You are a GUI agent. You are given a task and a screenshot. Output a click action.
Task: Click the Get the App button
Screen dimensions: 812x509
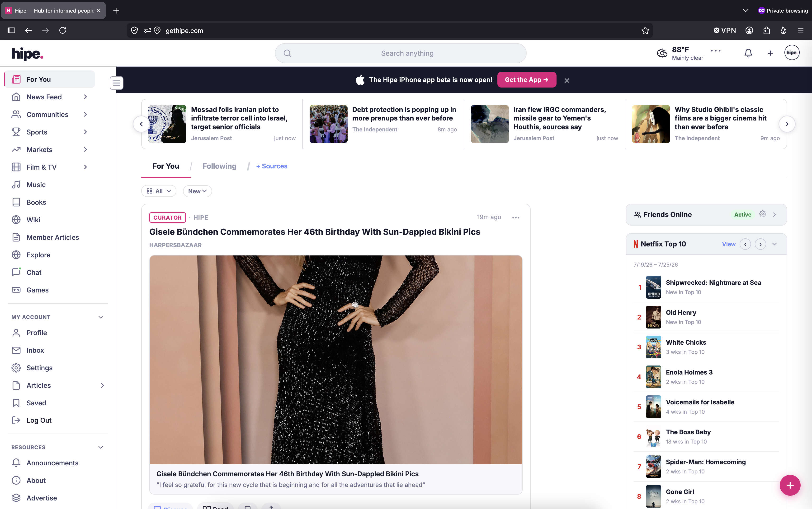coord(527,80)
